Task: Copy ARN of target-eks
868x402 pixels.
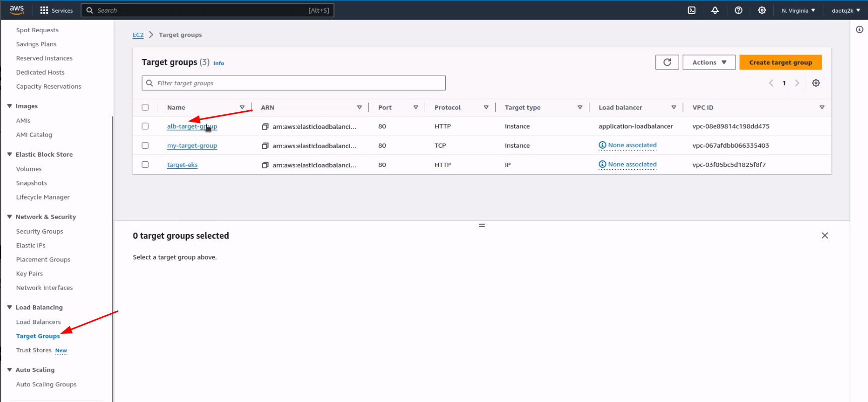Action: 265,165
